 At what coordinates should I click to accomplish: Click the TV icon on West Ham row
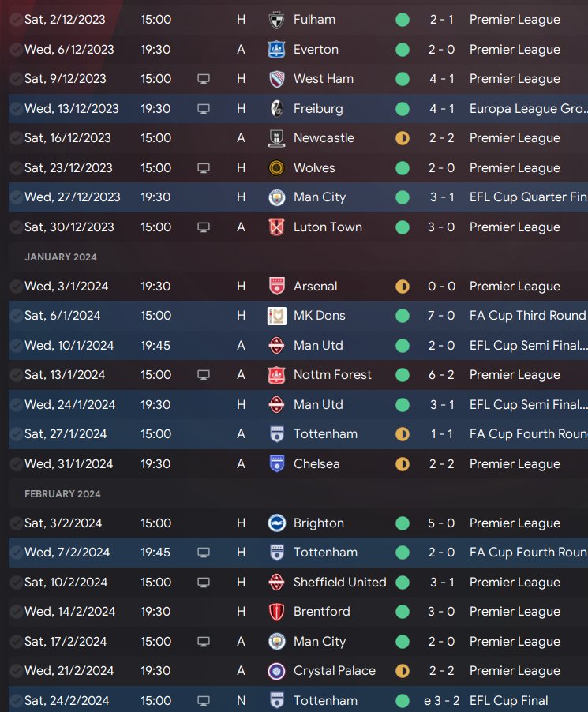204,79
